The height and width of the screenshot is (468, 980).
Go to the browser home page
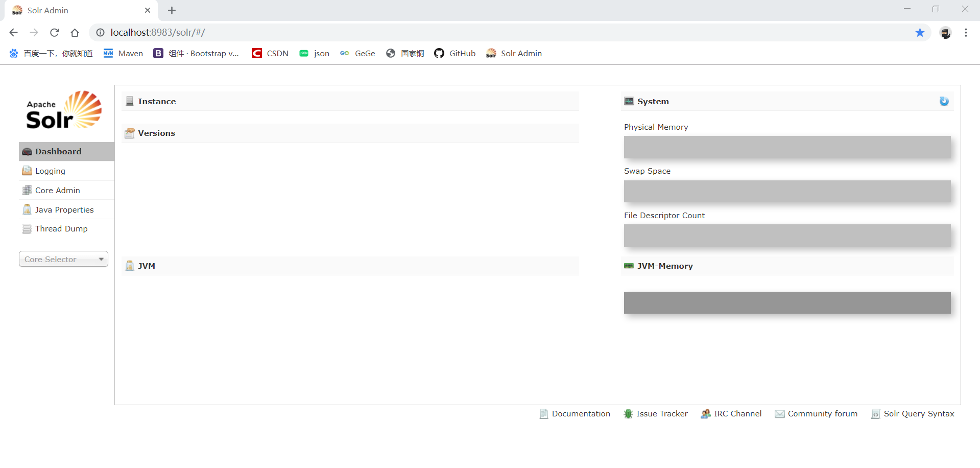pyautogui.click(x=75, y=33)
